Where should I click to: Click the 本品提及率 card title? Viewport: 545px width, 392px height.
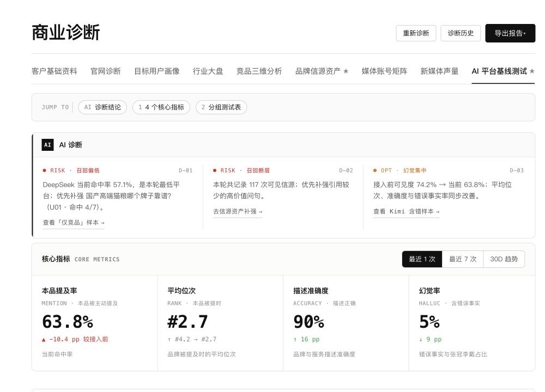point(59,291)
